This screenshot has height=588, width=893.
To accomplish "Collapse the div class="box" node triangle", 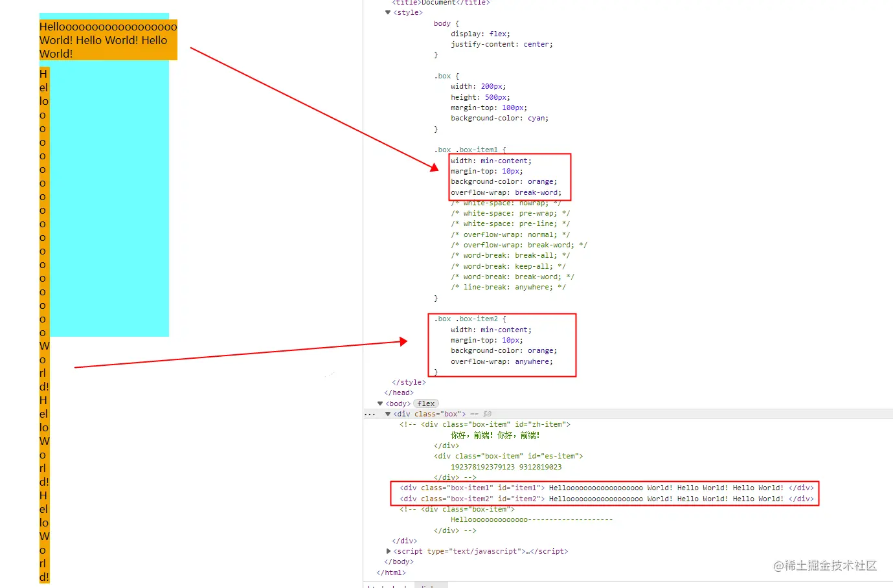I will point(388,414).
